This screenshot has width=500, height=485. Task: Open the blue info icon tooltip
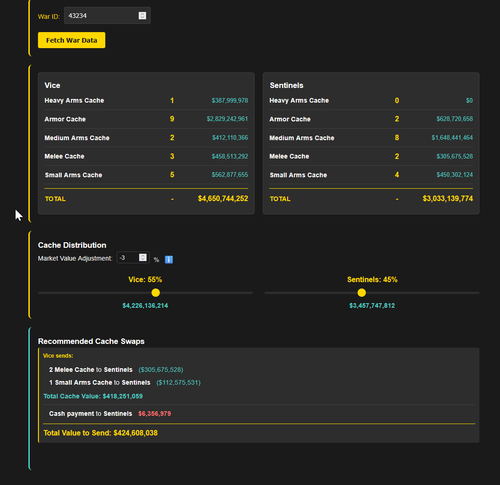169,259
